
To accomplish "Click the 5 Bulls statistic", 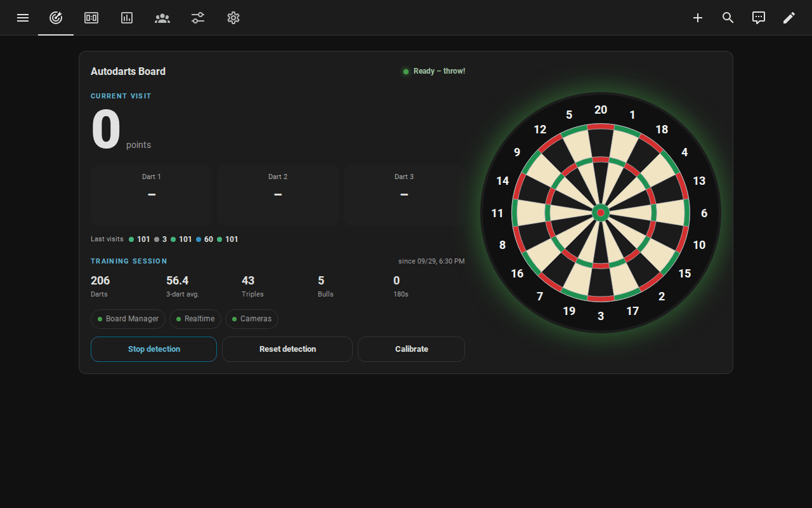I will coord(325,286).
